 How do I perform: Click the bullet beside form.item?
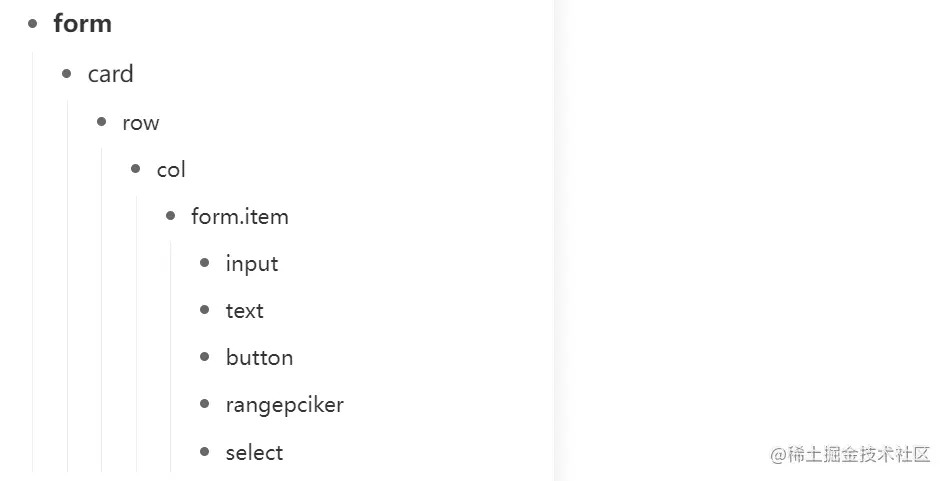click(170, 216)
